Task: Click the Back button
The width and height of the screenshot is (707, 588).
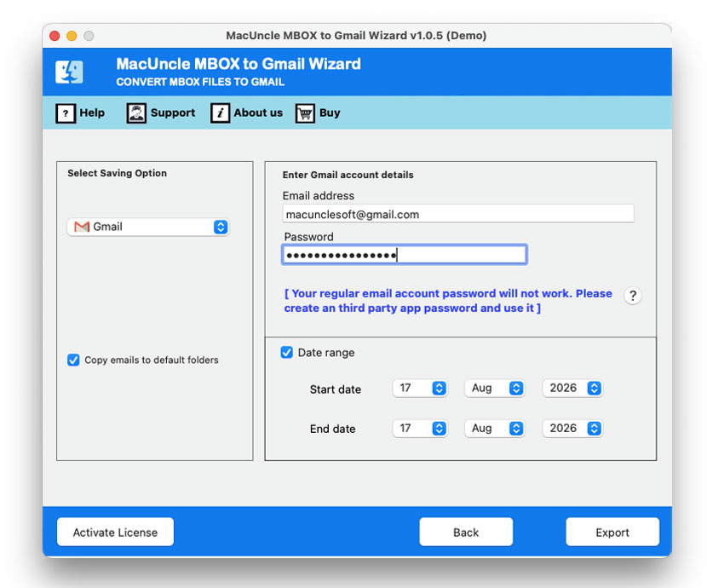Action: tap(466, 532)
